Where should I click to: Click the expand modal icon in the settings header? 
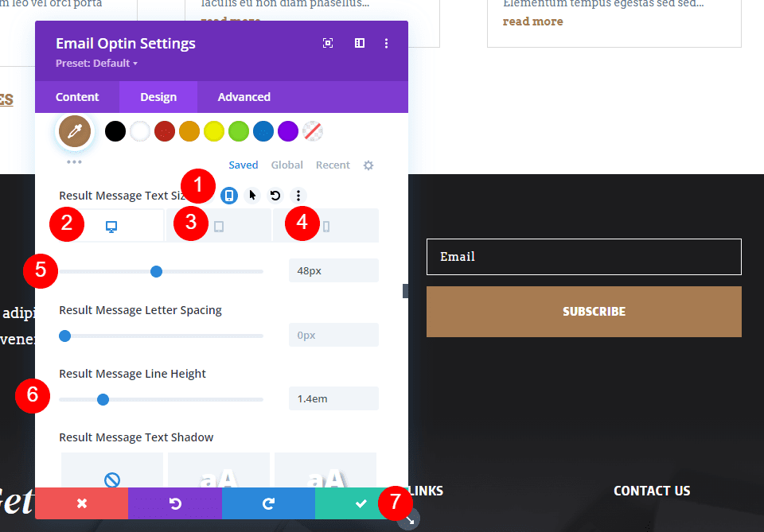pyautogui.click(x=328, y=43)
